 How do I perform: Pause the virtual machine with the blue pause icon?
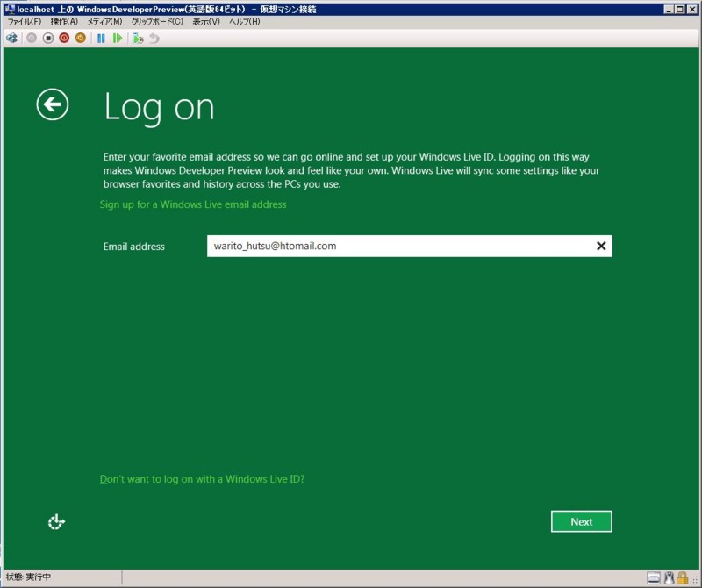pyautogui.click(x=101, y=39)
